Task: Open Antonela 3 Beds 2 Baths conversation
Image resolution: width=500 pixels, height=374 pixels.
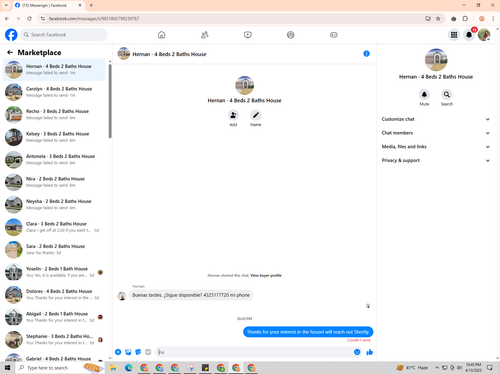Action: (54, 160)
